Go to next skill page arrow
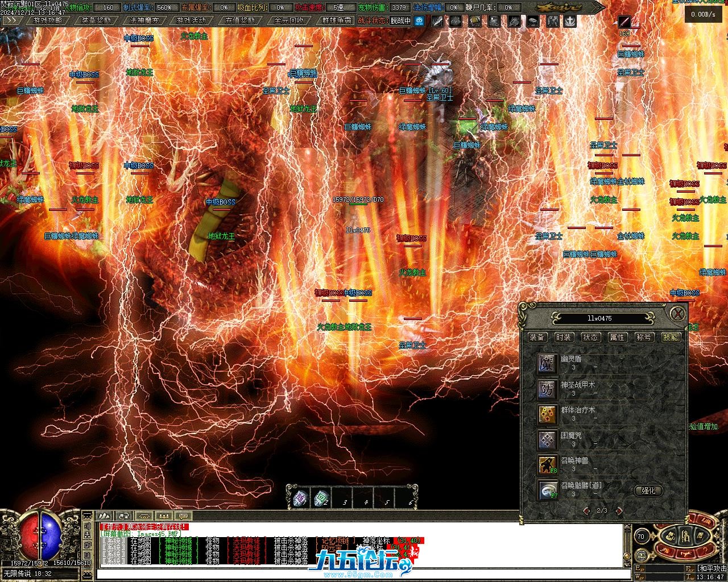 pos(618,510)
